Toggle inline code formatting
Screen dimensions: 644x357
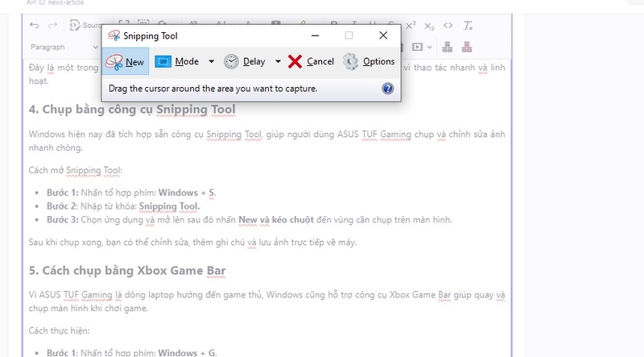tap(448, 26)
